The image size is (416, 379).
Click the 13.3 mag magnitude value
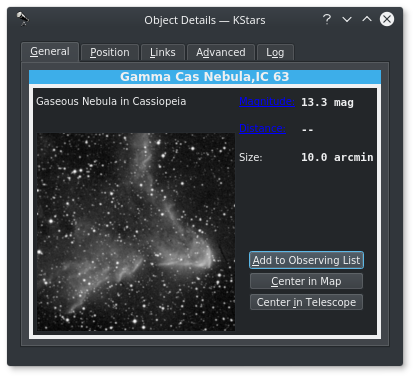click(x=327, y=102)
